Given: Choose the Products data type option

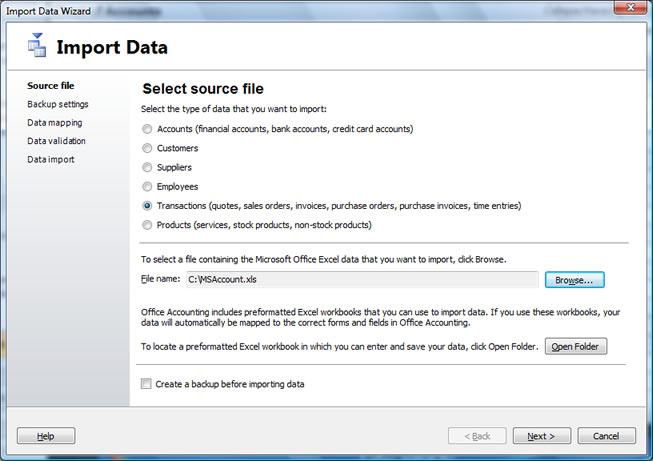Looking at the screenshot, I should tap(147, 225).
